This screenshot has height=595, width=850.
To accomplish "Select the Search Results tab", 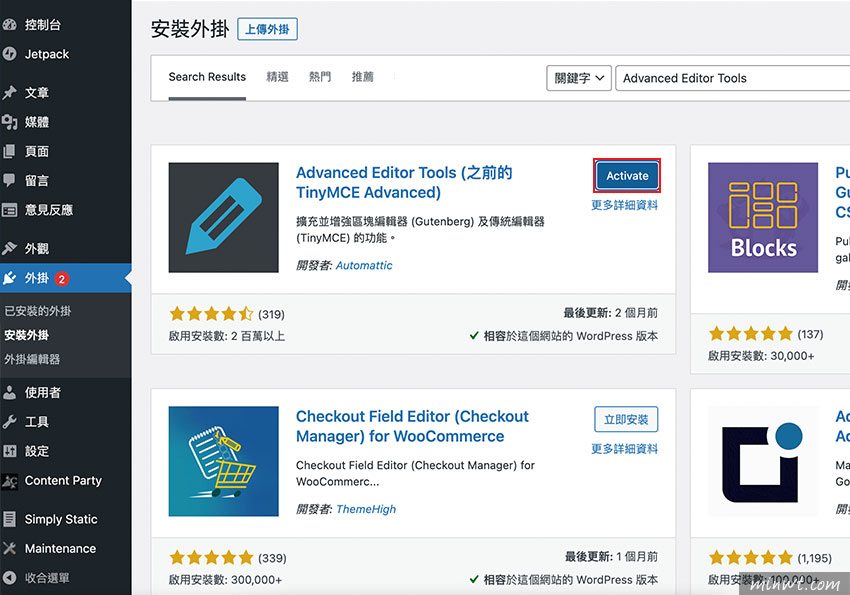I will [x=207, y=77].
